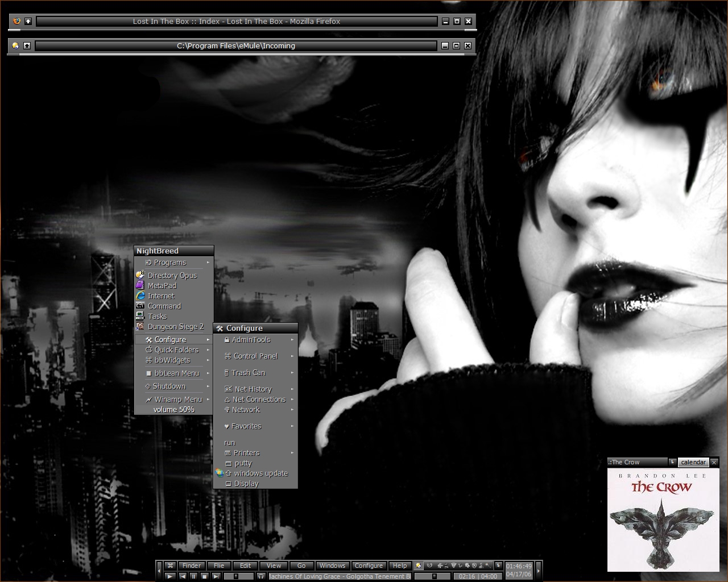Open the Edit menu on bottom bar
Viewport: 728px width, 582px height.
245,566
